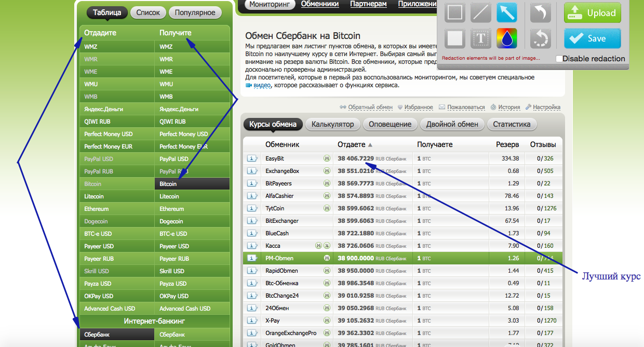Viewport: 644px width, 347px height.
Task: Select the text annotation tool
Action: pyautogui.click(x=481, y=38)
